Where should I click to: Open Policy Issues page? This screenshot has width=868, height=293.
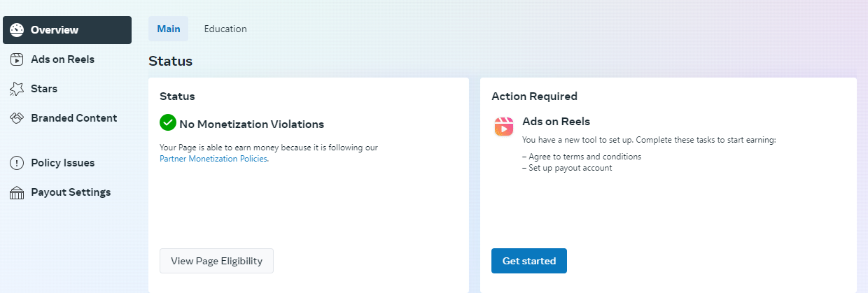62,163
